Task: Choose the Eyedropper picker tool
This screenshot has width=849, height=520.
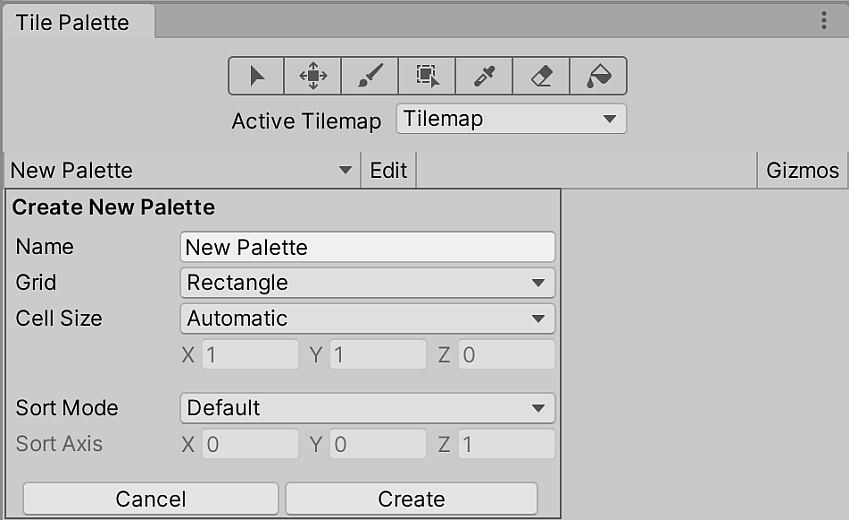Action: [484, 76]
